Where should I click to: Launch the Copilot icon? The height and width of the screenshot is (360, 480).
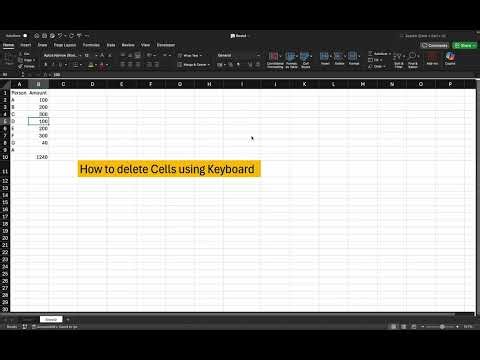pyautogui.click(x=450, y=59)
